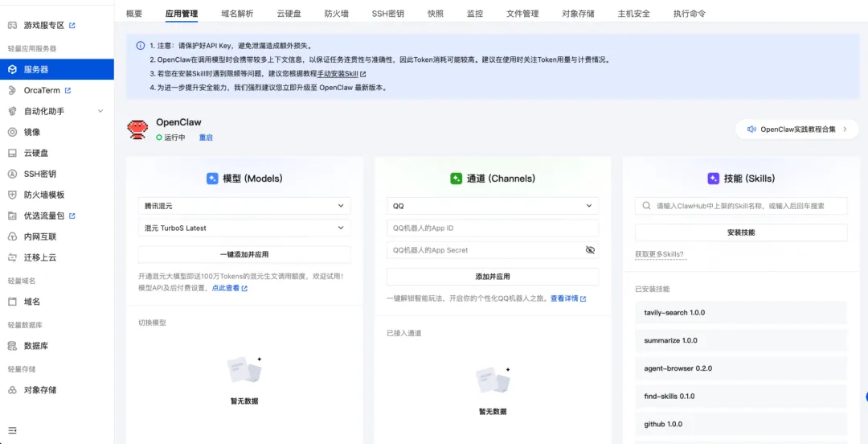Click chevron on OpenClaw实践教程合集 button
868x444 pixels.
pos(845,129)
